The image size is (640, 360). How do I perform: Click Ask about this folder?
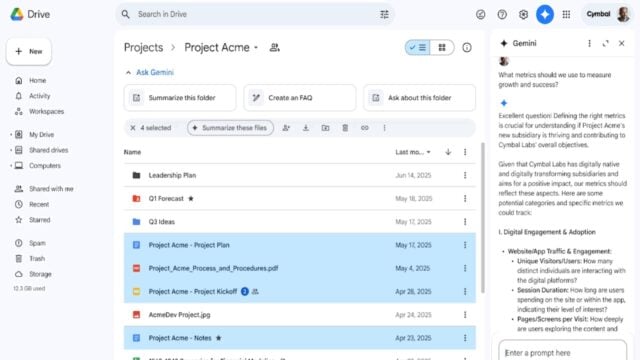click(420, 98)
